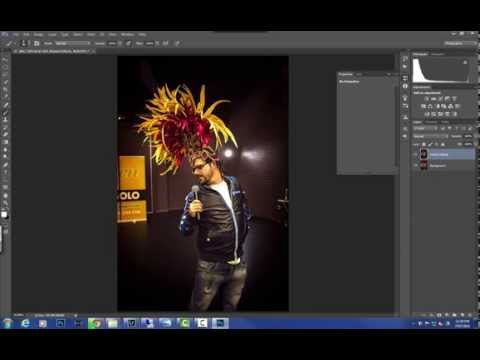Add an Invert adjustment
This screenshot has height=360, width=480.
pyautogui.click(x=426, y=114)
